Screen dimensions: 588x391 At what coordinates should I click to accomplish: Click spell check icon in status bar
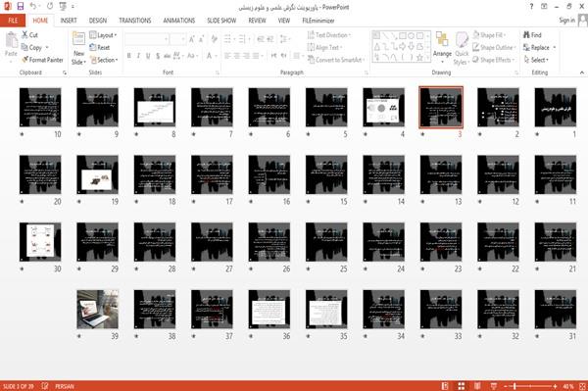coord(45,386)
